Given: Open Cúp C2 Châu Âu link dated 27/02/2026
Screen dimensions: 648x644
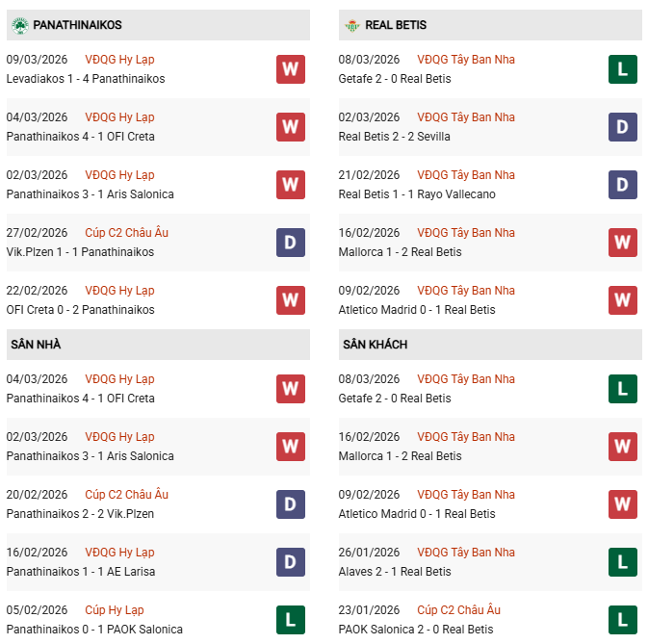Looking at the screenshot, I should point(126,233).
